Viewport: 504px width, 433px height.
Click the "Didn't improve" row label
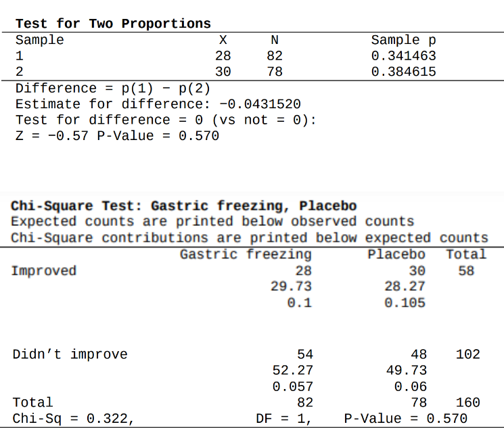click(x=70, y=355)
